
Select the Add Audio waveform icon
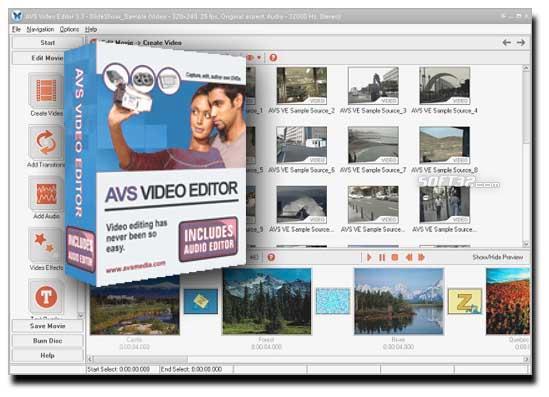point(46,194)
